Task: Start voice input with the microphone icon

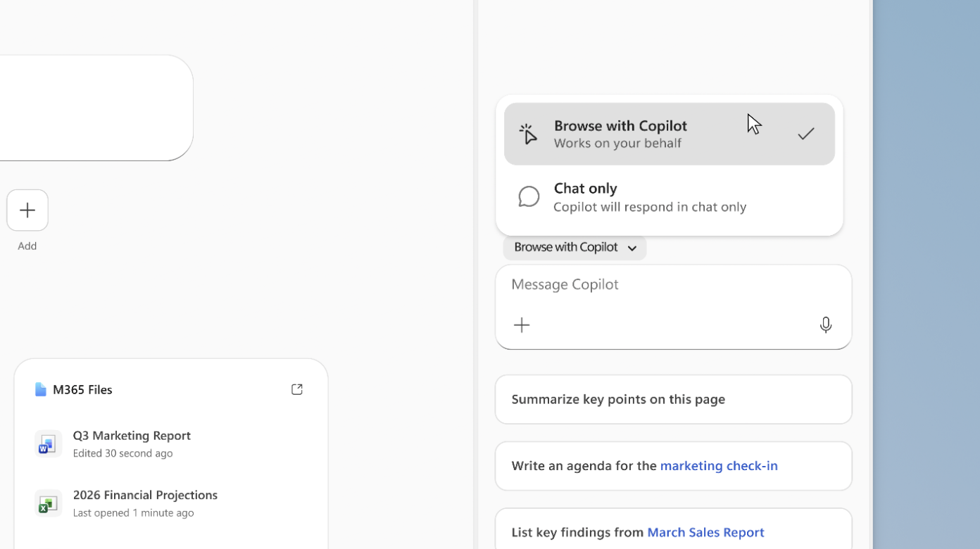Action: 826,324
